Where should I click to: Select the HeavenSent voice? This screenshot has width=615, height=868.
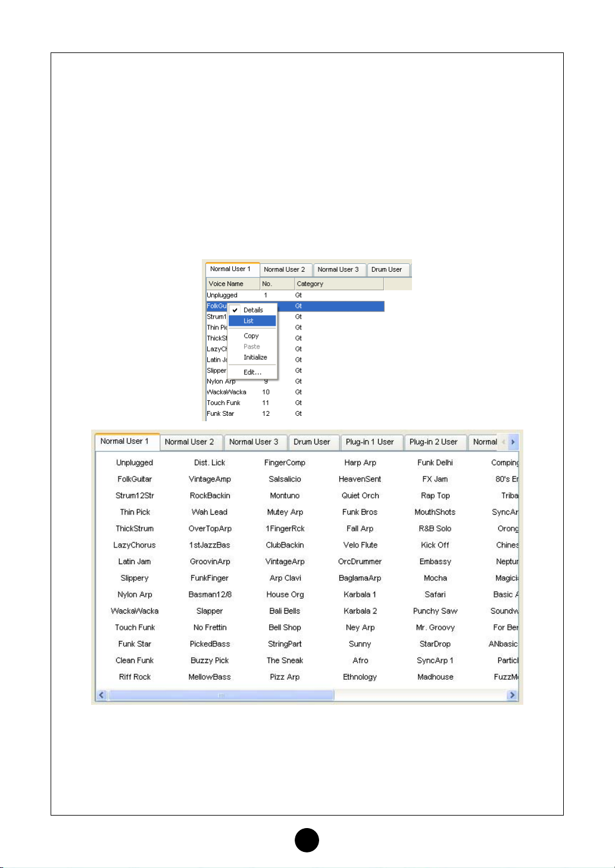pyautogui.click(x=360, y=480)
